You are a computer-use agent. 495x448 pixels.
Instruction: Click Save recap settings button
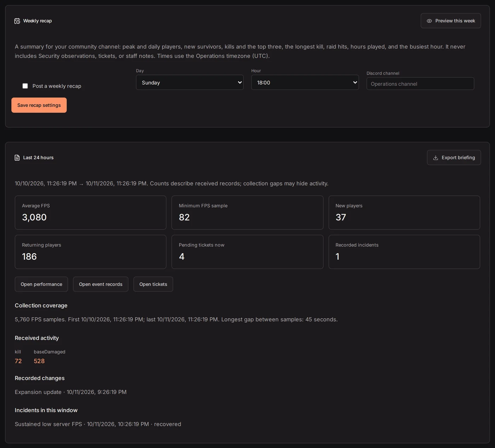pyautogui.click(x=39, y=105)
